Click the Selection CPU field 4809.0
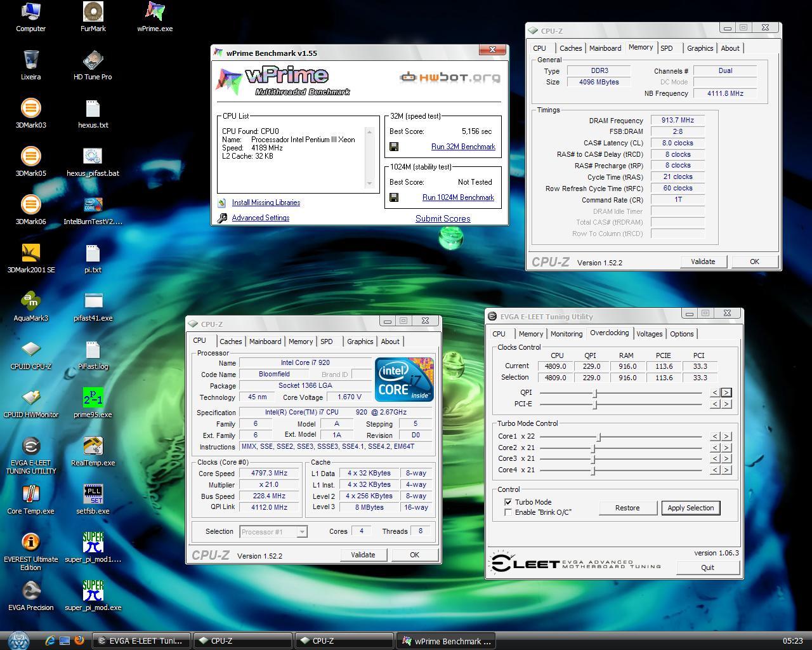 [555, 377]
